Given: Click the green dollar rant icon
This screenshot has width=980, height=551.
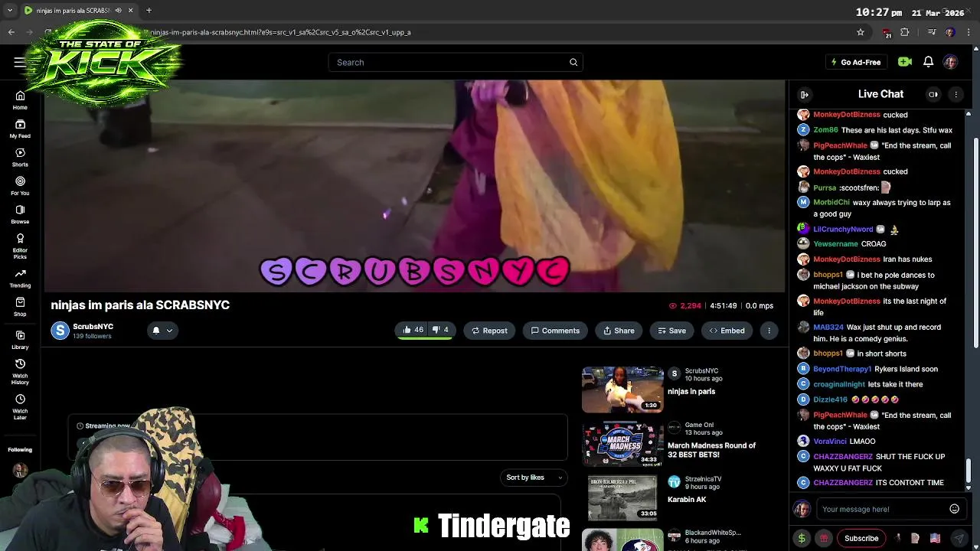Looking at the screenshot, I should click(x=802, y=538).
